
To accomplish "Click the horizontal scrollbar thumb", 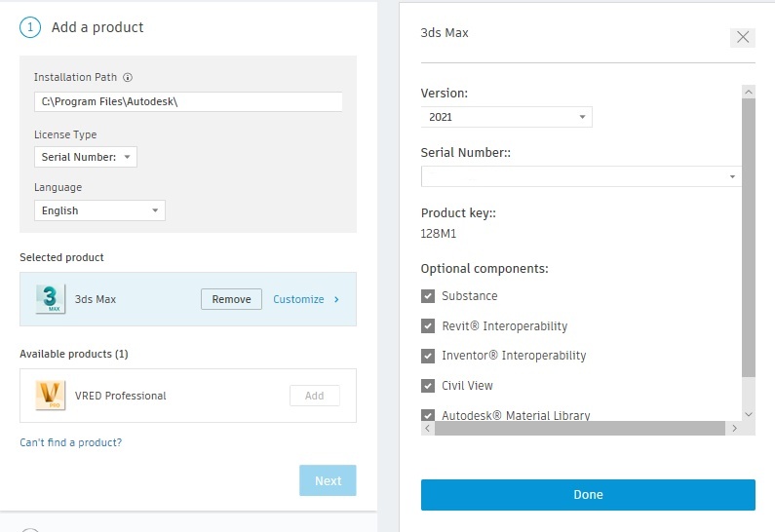I will click(x=580, y=429).
